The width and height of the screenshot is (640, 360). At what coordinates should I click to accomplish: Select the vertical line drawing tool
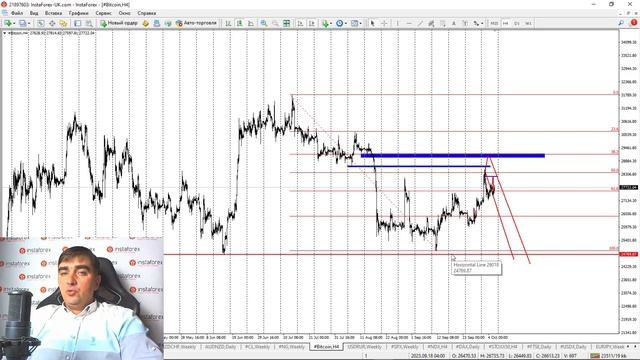pyautogui.click(x=398, y=23)
